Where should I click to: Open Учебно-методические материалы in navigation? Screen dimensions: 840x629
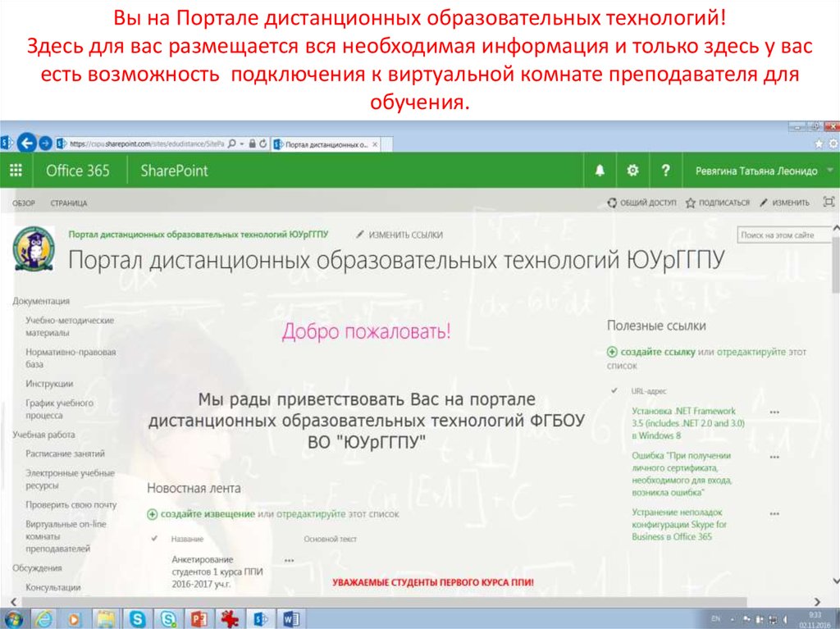(70, 326)
